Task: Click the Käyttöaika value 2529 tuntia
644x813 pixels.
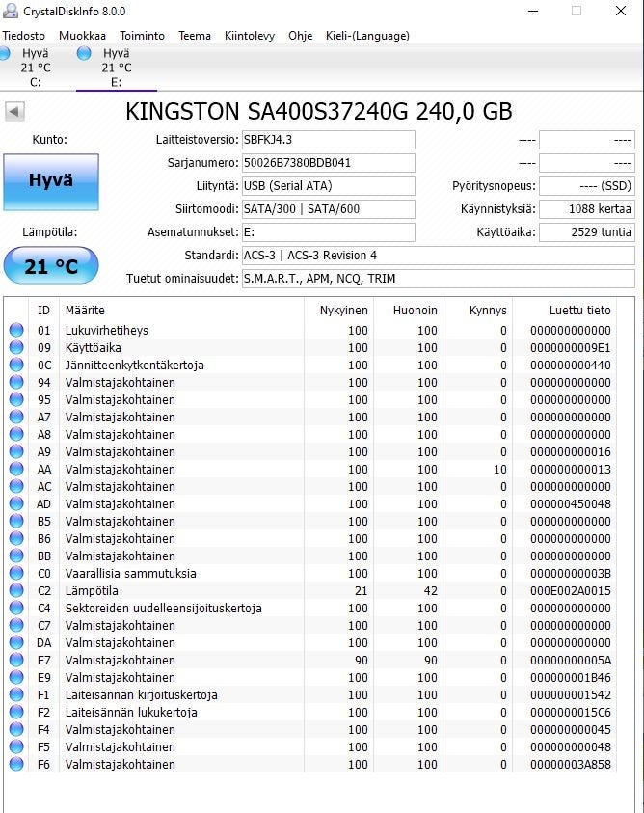Action: pos(587,232)
